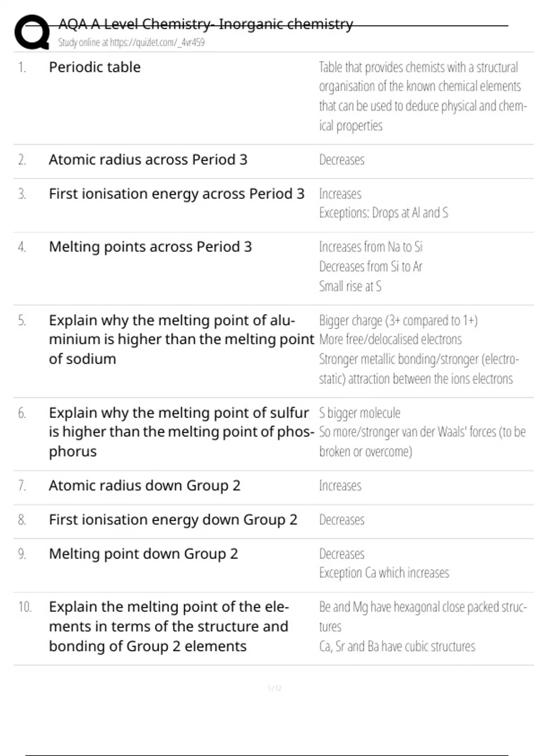Click the AQA A Level Chemistry title
Image resolution: width=534 pixels, height=756 pixels.
tap(206, 24)
